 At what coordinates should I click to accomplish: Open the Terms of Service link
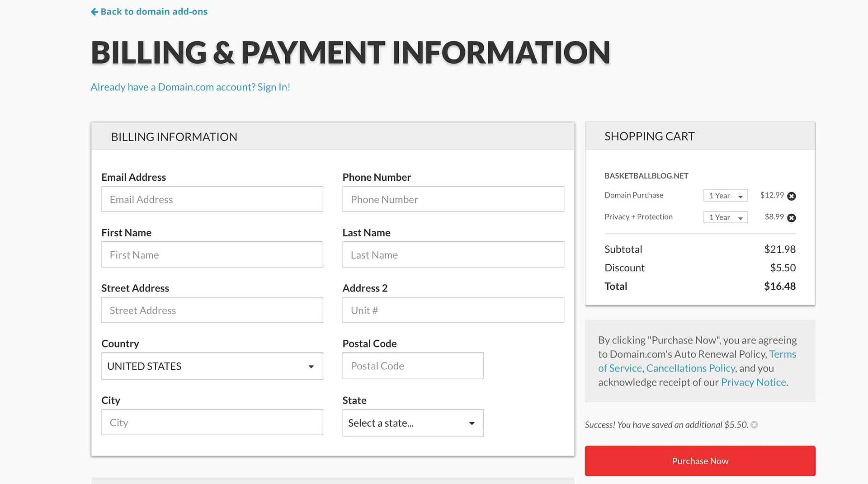[697, 361]
